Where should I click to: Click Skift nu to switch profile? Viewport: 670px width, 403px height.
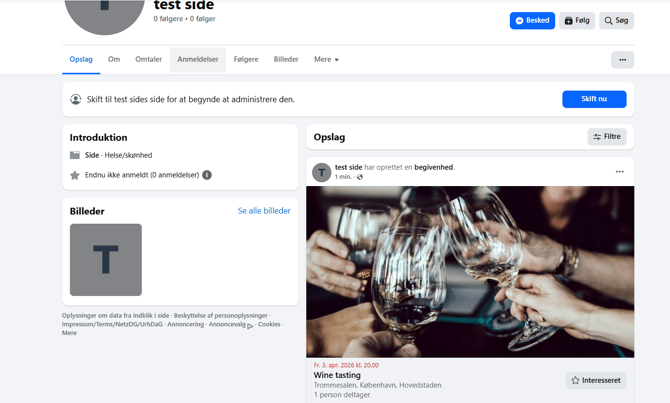[594, 99]
